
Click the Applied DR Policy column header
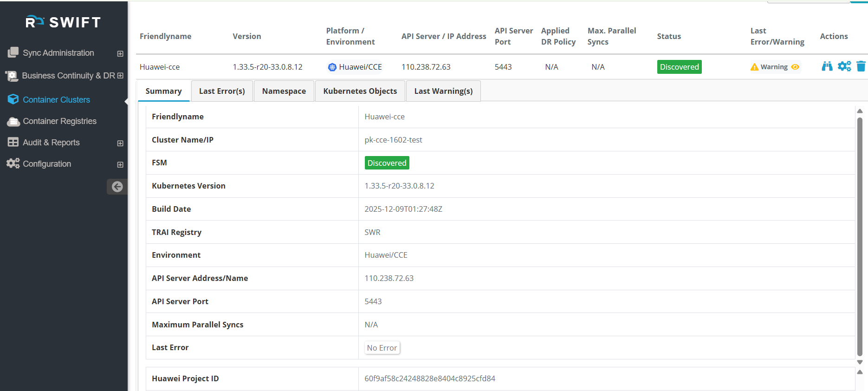[558, 36]
